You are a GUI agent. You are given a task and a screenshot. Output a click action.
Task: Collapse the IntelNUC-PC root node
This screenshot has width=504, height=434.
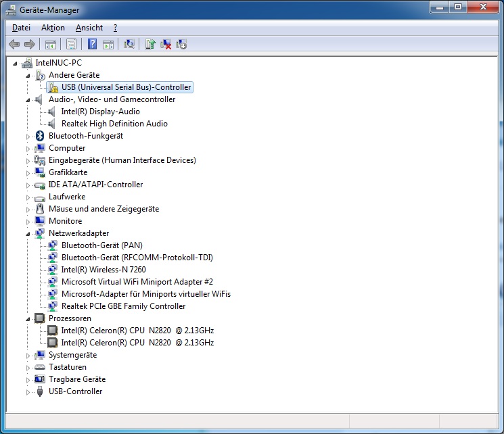tap(15, 64)
